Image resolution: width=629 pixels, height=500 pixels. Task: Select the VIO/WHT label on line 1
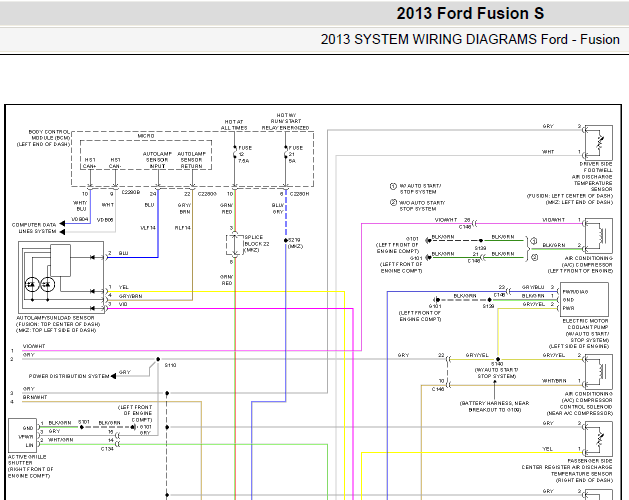[34, 346]
